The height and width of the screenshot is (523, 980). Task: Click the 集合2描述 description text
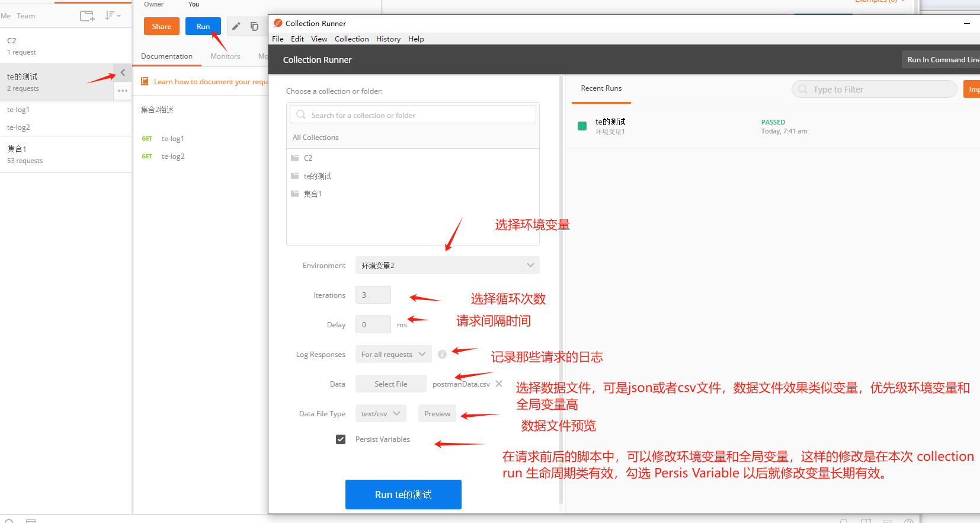(157, 110)
